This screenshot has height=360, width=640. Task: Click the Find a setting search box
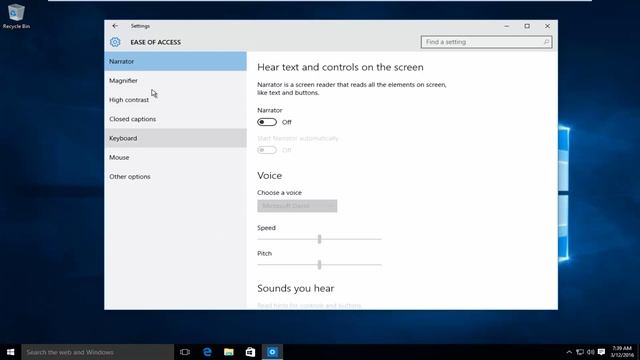pyautogui.click(x=487, y=42)
